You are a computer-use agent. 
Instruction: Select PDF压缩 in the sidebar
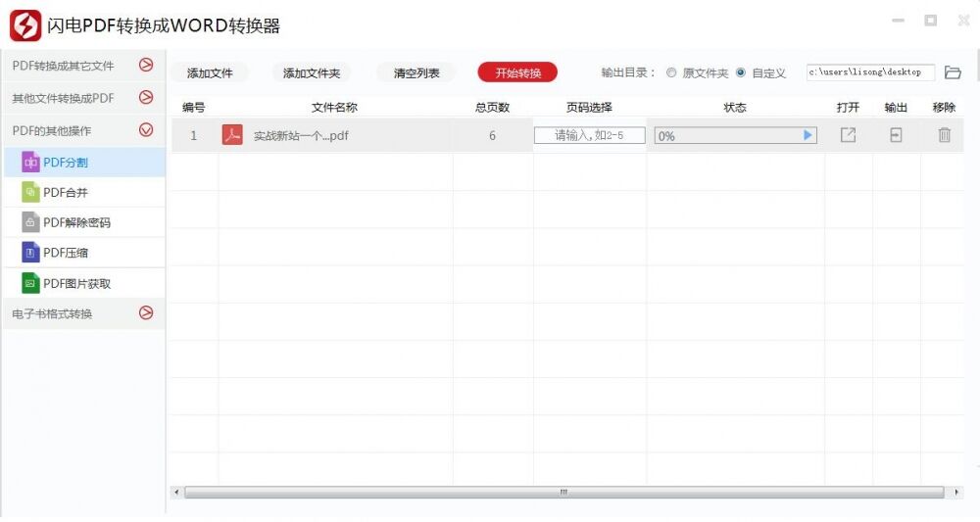coord(84,253)
